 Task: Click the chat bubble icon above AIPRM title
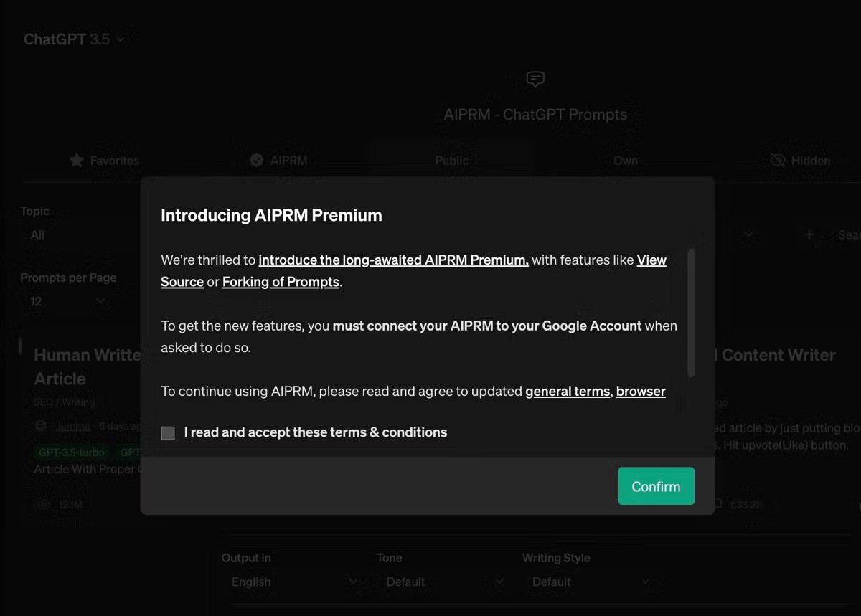tap(535, 79)
